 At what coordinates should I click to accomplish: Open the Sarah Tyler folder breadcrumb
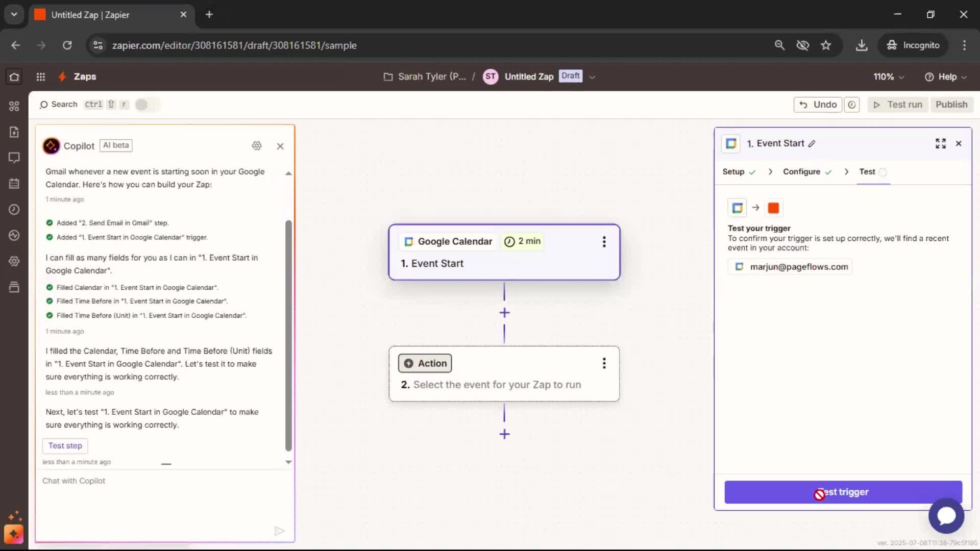[425, 77]
